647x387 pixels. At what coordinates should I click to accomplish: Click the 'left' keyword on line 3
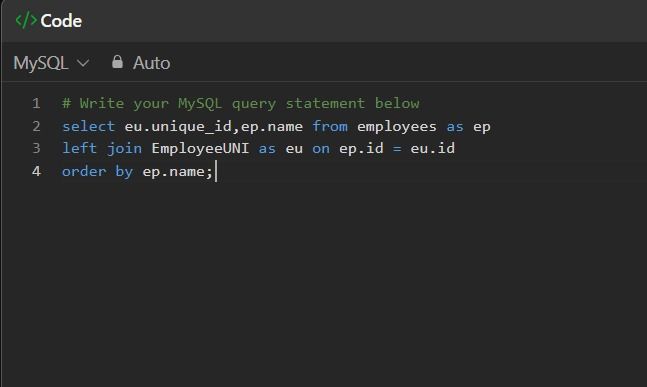tap(79, 148)
